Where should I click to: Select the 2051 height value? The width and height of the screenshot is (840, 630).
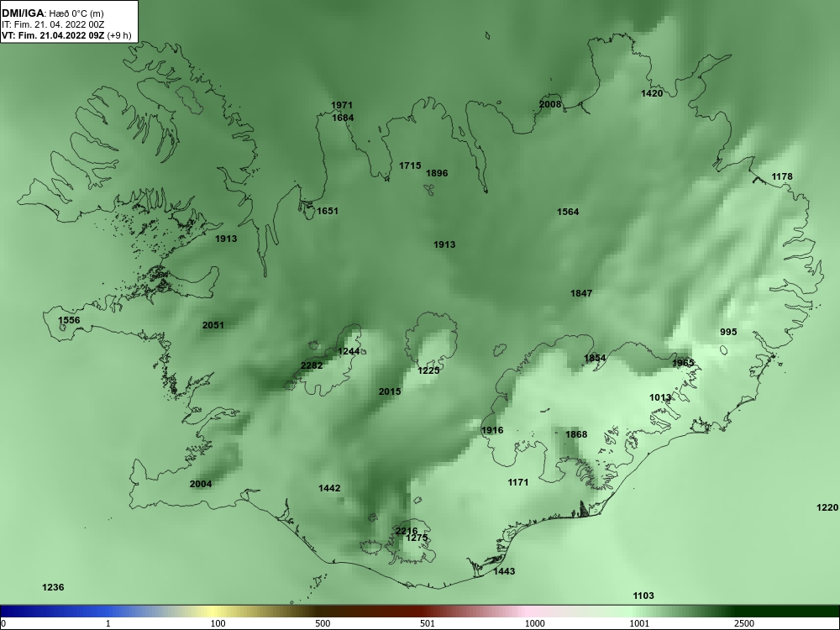[213, 325]
